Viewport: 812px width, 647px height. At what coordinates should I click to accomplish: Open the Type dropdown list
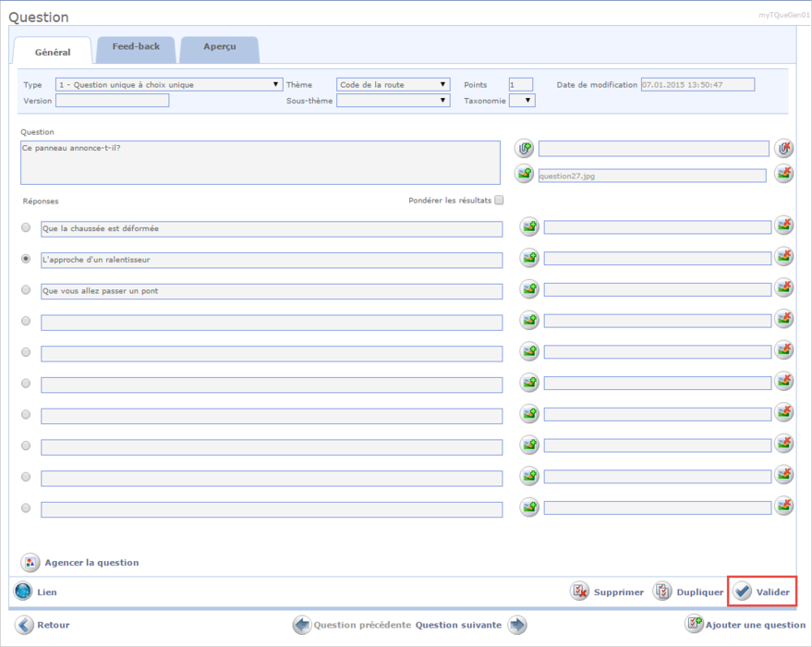(168, 84)
